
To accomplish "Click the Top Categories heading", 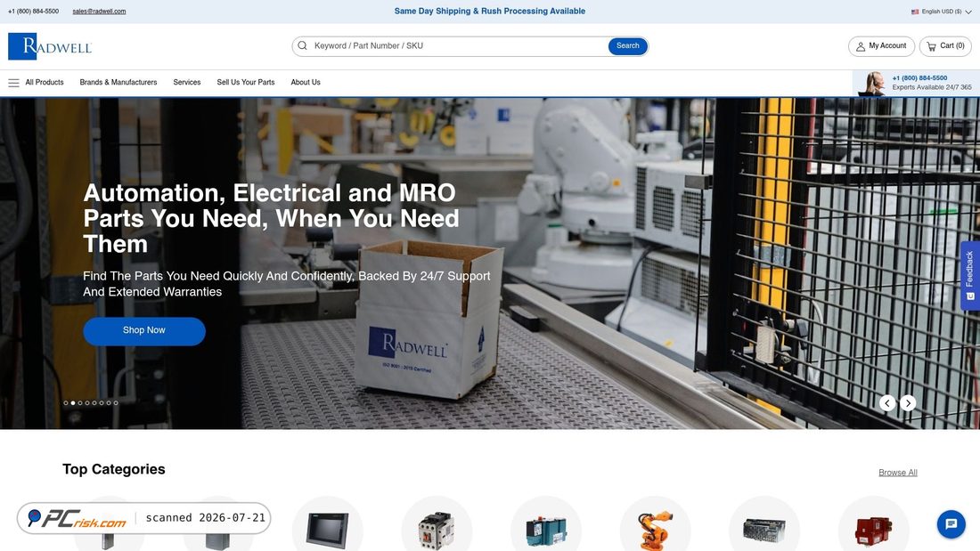I will 114,469.
